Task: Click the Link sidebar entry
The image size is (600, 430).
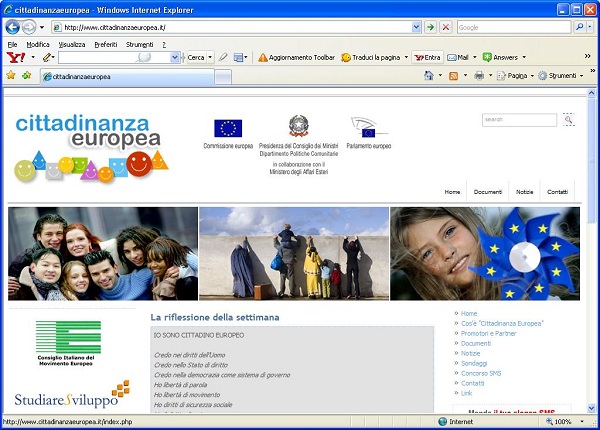Action: coord(466,393)
